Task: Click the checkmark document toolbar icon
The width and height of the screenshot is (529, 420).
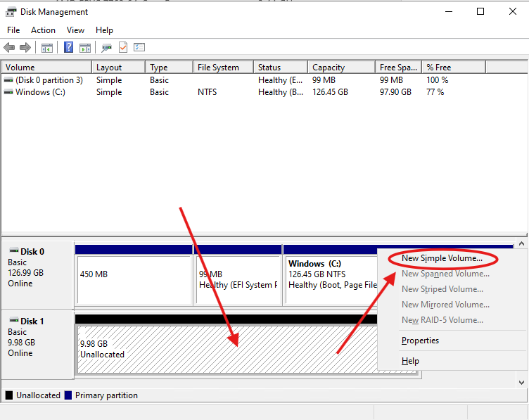Action: 123,48
